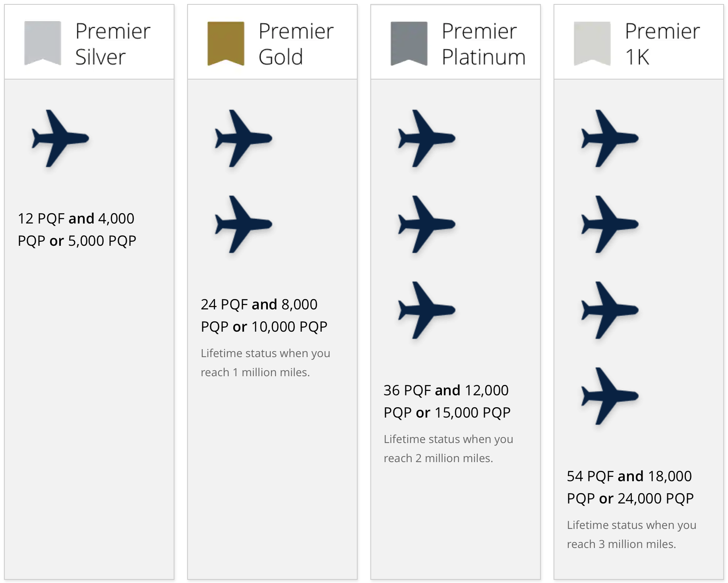Click the Premier Silver badge ribbon icon
The height and width of the screenshot is (583, 728).
pos(43,43)
